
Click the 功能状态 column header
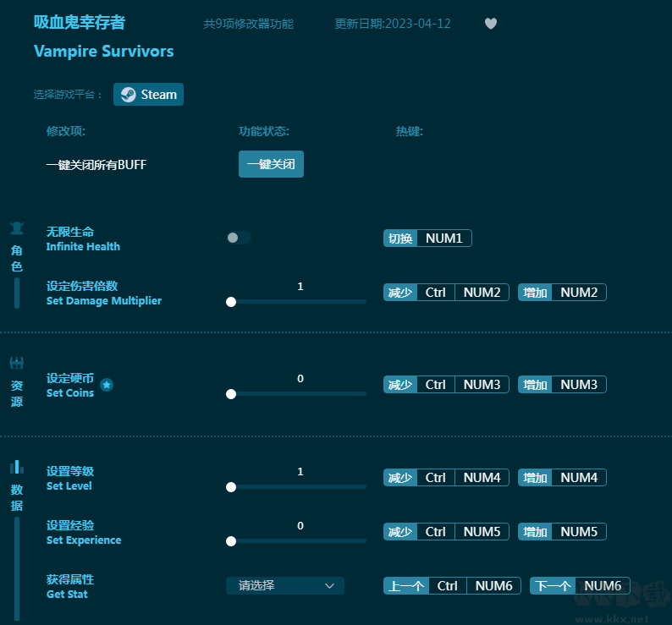pos(264,131)
